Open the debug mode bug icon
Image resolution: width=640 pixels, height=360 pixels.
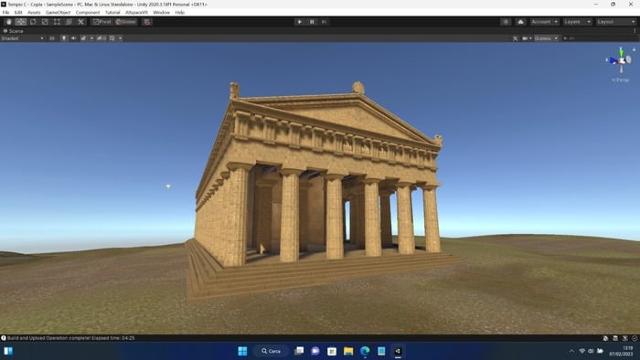coord(625,338)
